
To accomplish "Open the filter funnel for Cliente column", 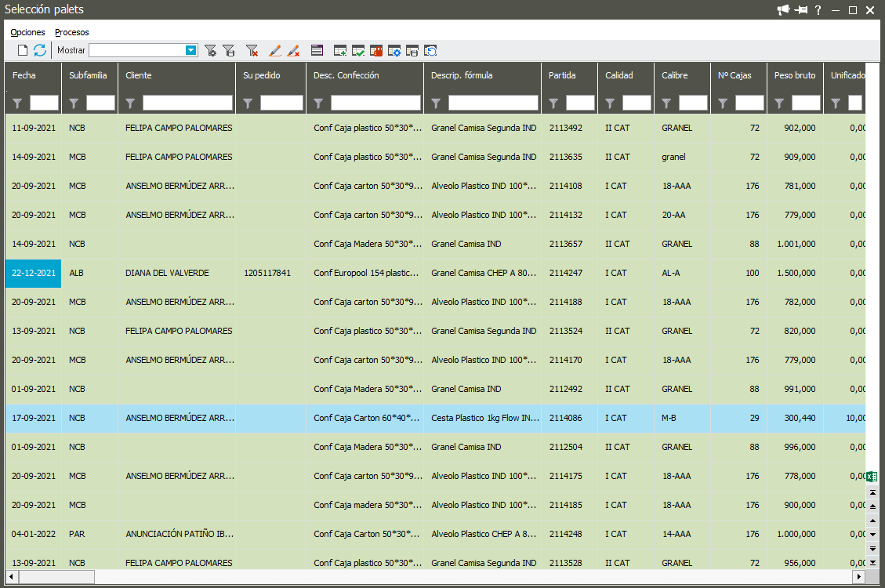I will click(131, 103).
